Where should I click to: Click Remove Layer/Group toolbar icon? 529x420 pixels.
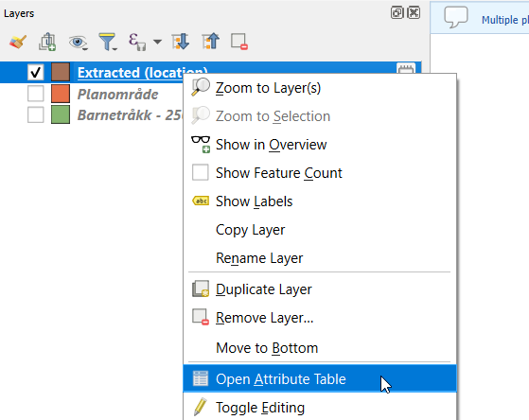239,42
